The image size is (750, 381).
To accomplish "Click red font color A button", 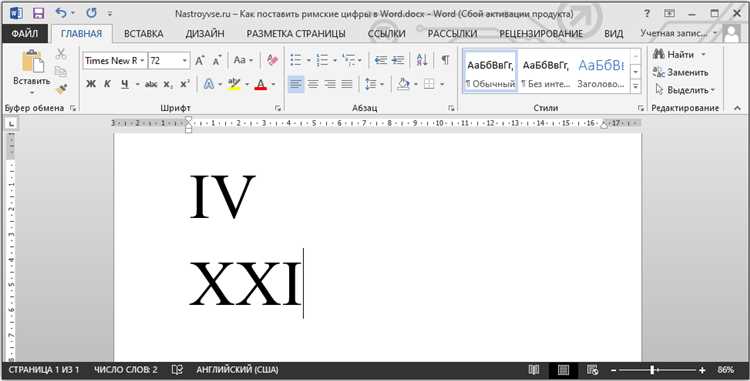I will pos(261,85).
